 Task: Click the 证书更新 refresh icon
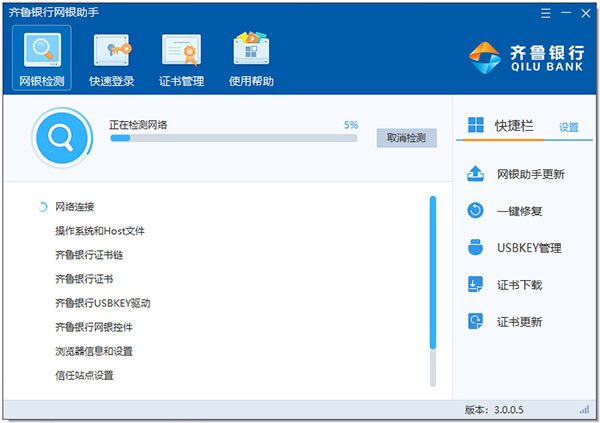tap(475, 321)
